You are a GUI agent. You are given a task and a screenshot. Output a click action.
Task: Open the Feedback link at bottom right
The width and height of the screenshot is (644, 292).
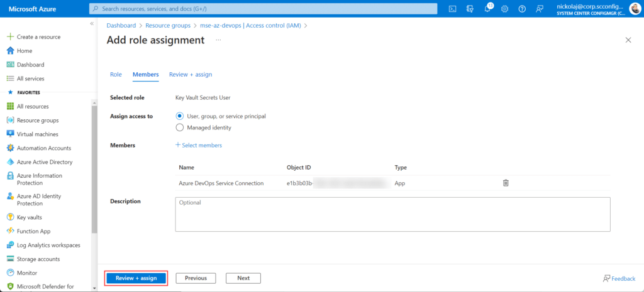[619, 278]
